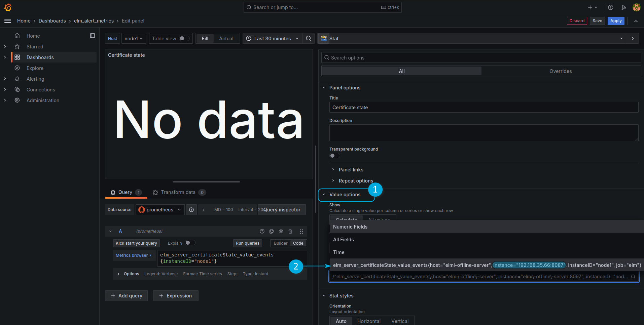Image resolution: width=644 pixels, height=325 pixels.
Task: Toggle the Table view switch
Action: [x=184, y=39]
